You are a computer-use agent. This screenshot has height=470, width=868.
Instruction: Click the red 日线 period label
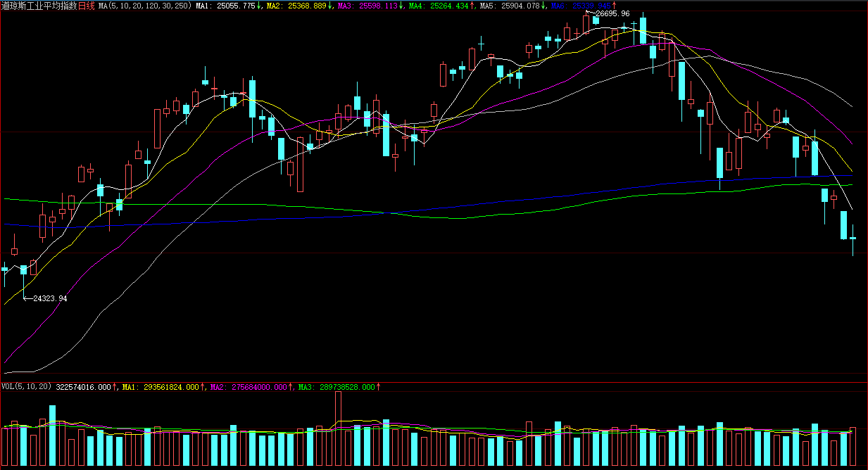tap(86, 6)
